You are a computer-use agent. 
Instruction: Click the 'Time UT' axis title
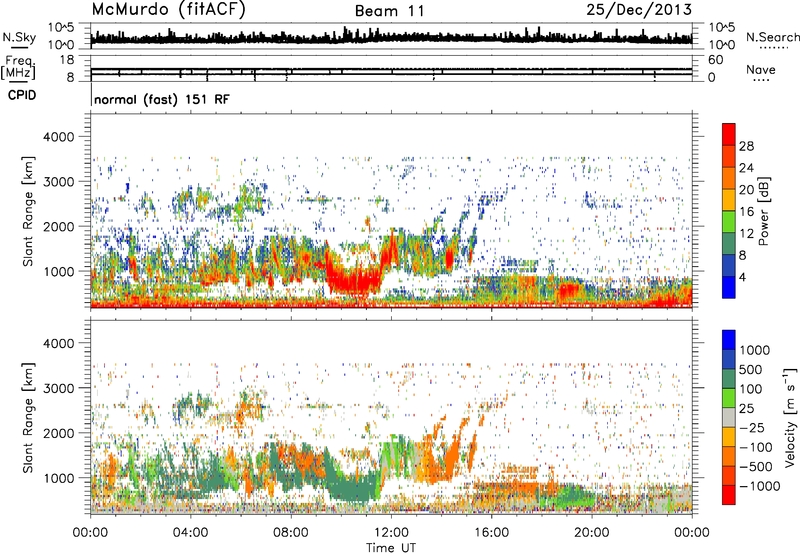[x=391, y=548]
